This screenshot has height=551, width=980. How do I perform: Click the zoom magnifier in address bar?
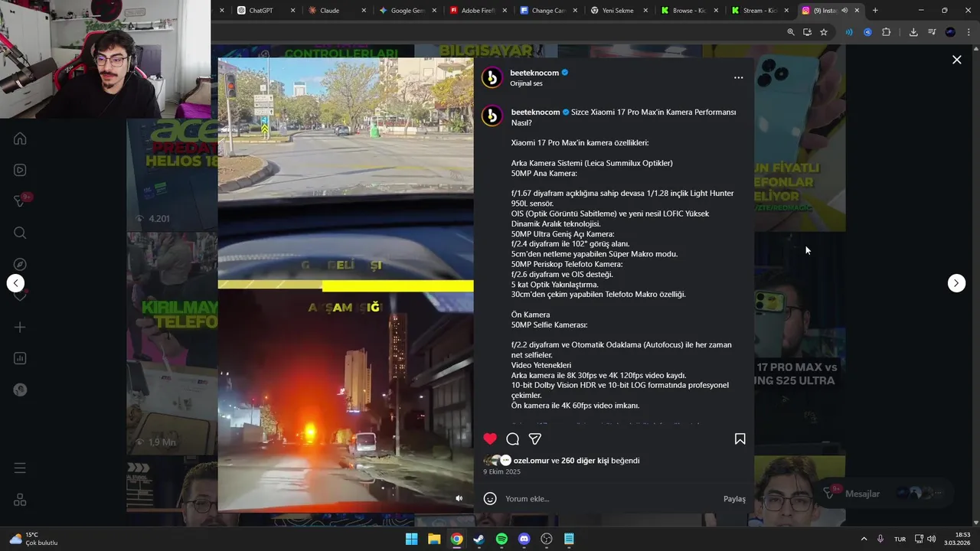pos(791,32)
